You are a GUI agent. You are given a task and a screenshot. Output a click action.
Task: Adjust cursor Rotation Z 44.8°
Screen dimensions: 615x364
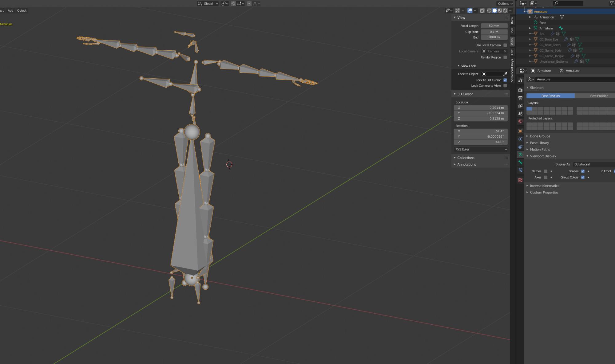point(481,142)
